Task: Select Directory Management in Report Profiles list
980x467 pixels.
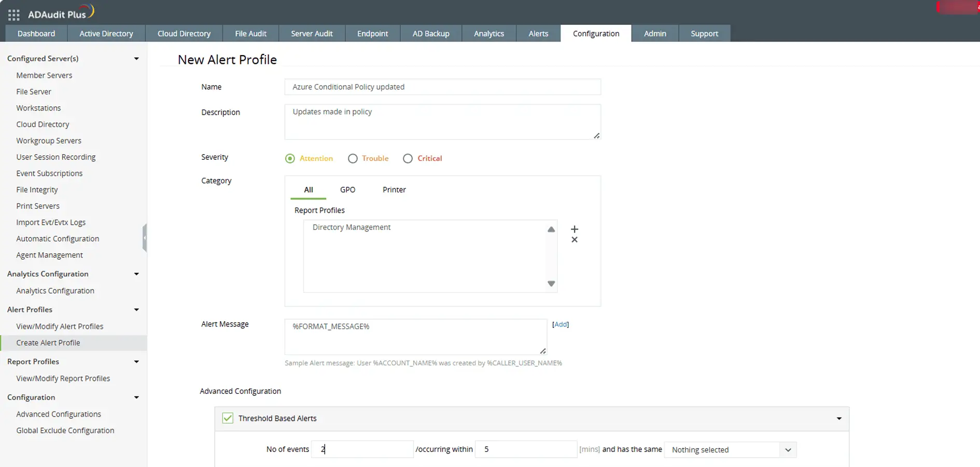Action: point(352,227)
